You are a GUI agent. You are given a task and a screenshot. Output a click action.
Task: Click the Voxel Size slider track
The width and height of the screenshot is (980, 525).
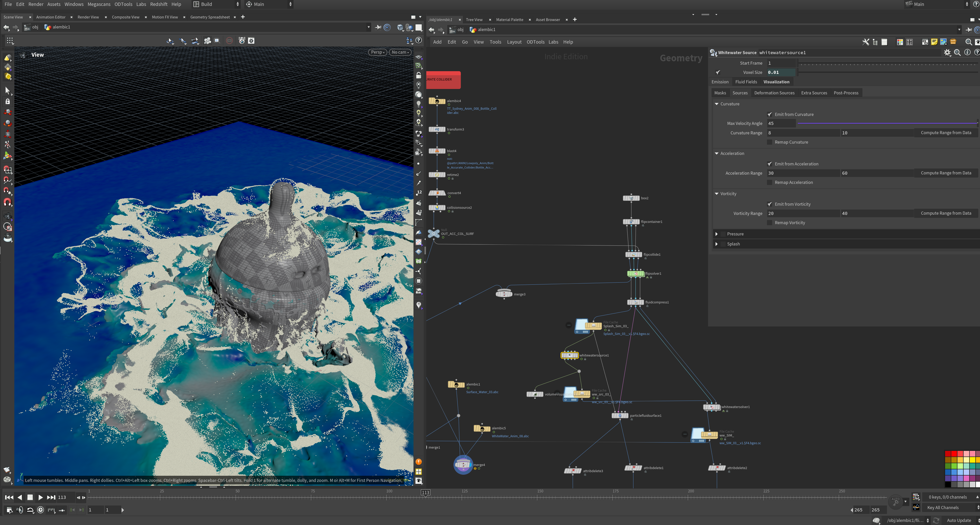(887, 72)
